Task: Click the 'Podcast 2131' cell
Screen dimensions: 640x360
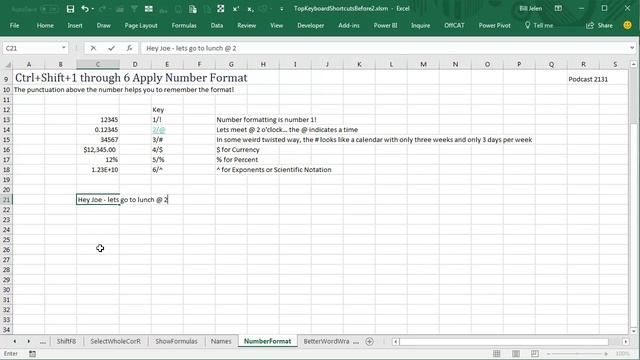Action: [x=588, y=79]
